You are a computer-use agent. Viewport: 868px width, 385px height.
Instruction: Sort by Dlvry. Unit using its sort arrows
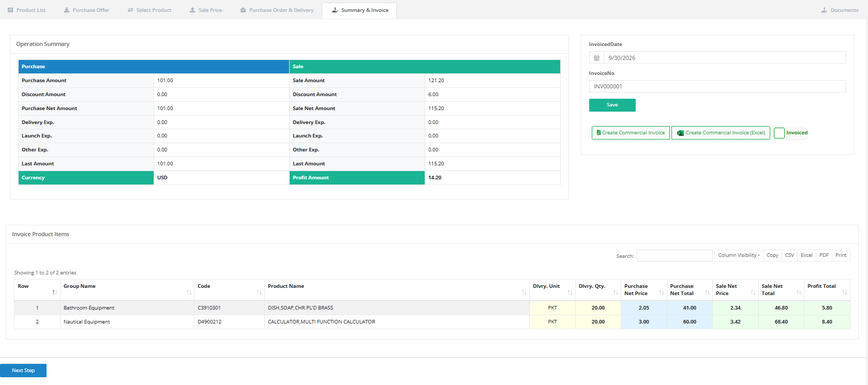(570, 292)
